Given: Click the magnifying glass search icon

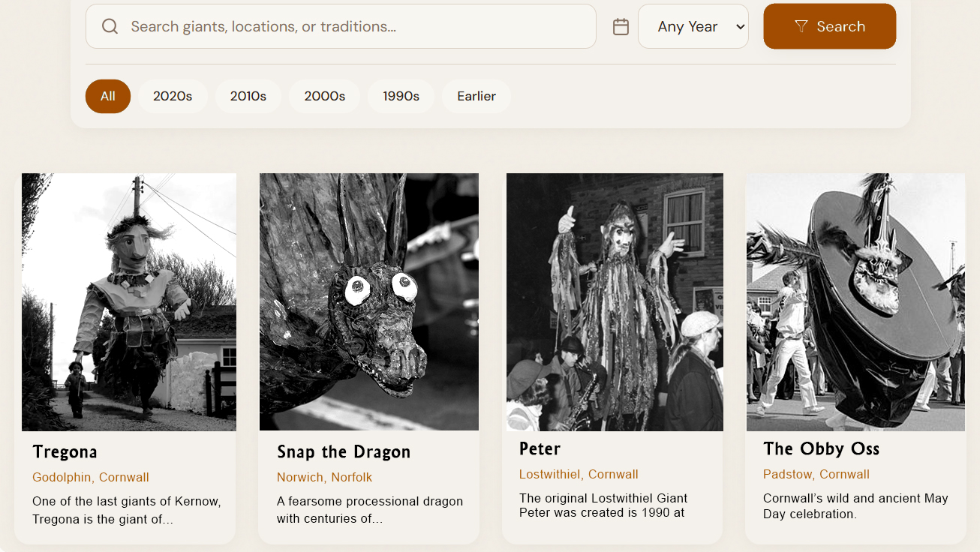Looking at the screenshot, I should [x=110, y=27].
